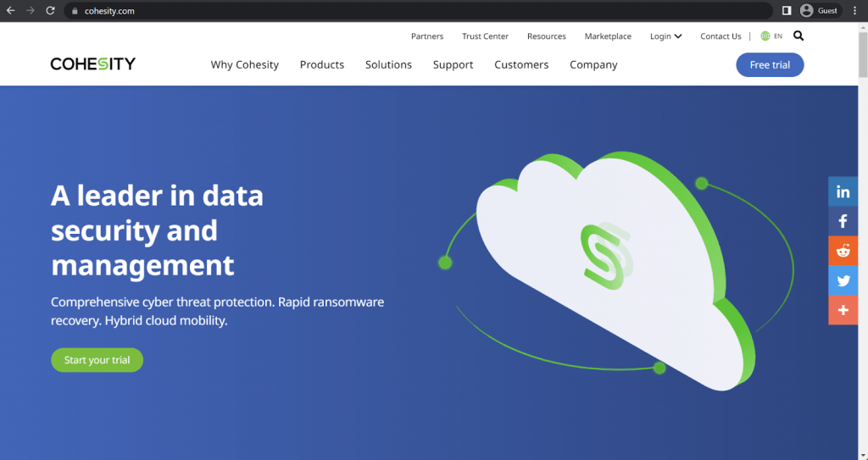Click the headline "A leader in data security and management"
The width and height of the screenshot is (868, 460).
tap(157, 230)
